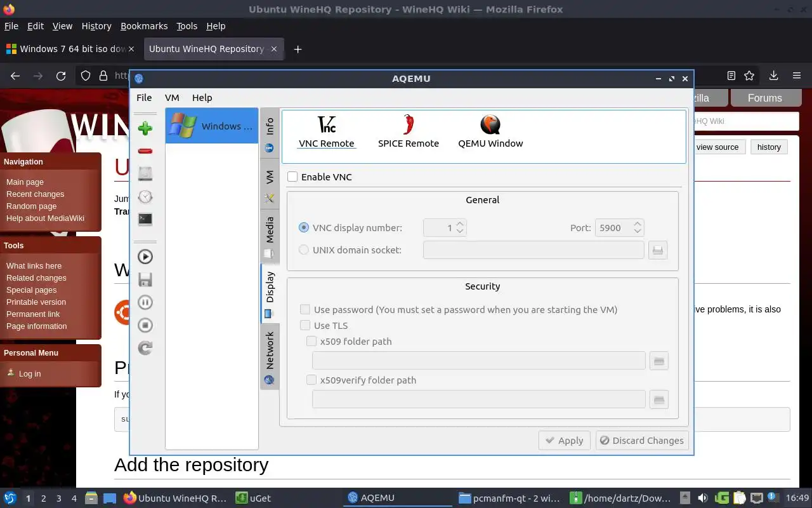The width and height of the screenshot is (812, 508).
Task: Click the history tab on WineHQ wiki
Action: click(x=769, y=147)
